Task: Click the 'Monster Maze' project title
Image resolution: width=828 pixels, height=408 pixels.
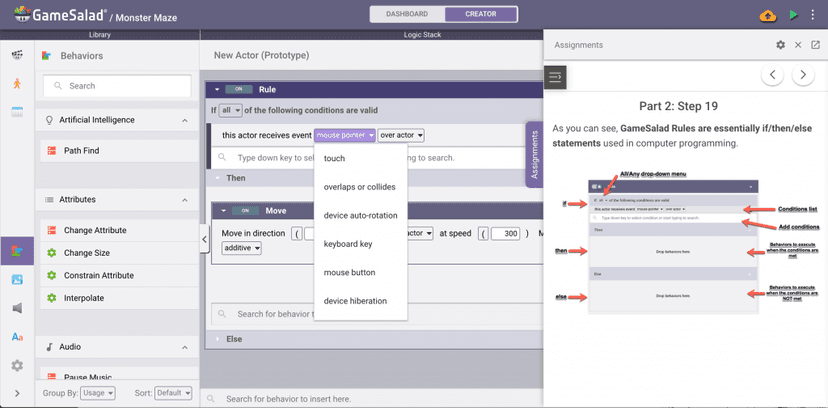Action: click(x=146, y=17)
